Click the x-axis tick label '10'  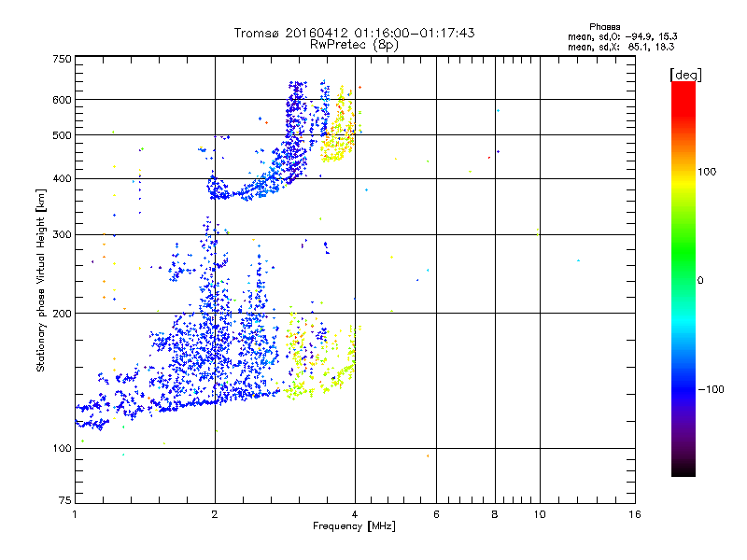click(x=540, y=514)
